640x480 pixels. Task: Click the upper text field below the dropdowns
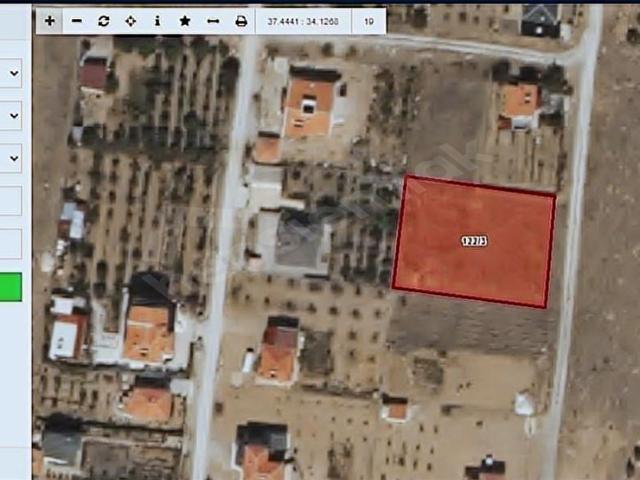(x=11, y=201)
